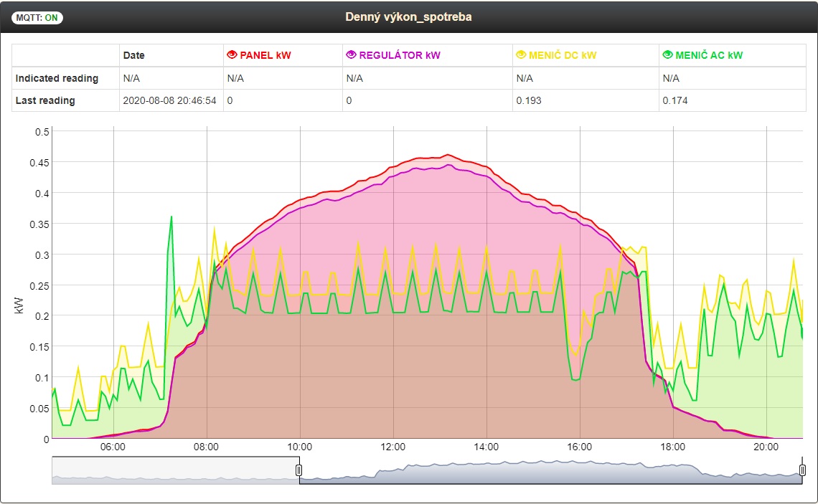818x504 pixels.
Task: Click Indicated reading N/A under MENIČ AC kW
Action: [x=671, y=78]
